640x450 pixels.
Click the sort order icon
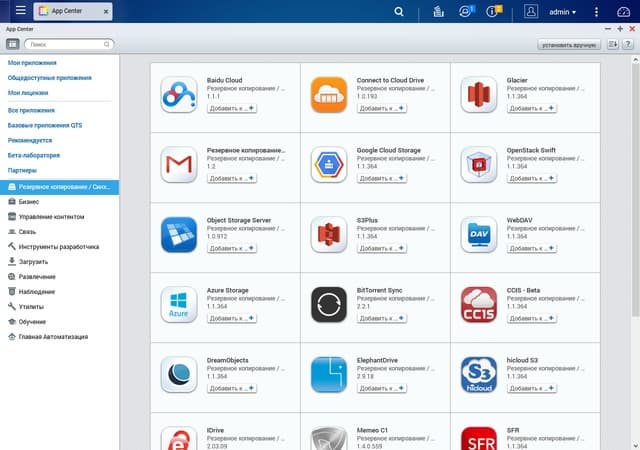point(612,44)
